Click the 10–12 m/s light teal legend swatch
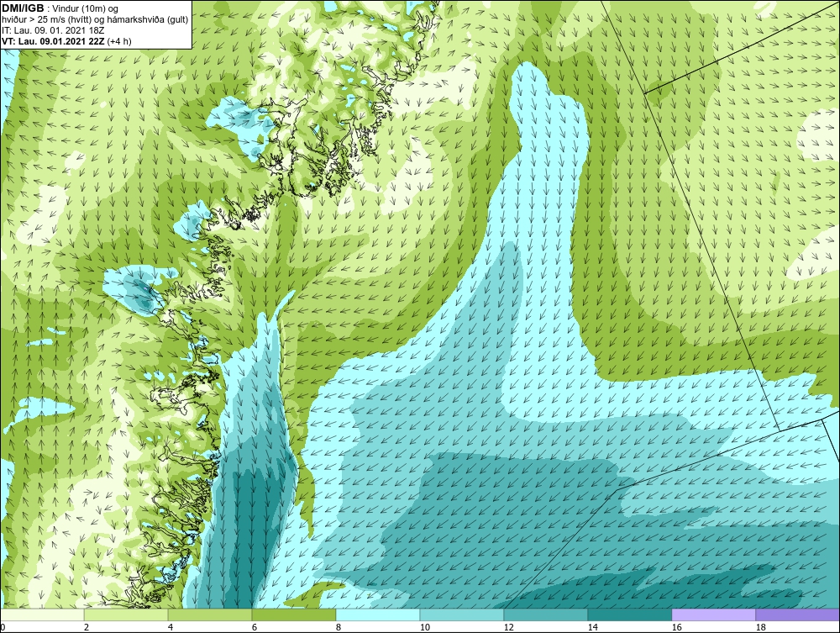The height and width of the screenshot is (633, 840). point(462,615)
